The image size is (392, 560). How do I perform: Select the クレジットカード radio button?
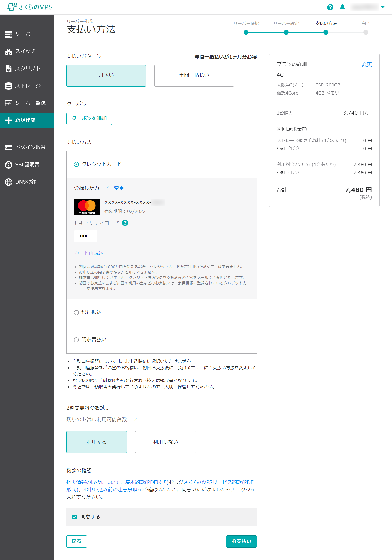click(76, 164)
